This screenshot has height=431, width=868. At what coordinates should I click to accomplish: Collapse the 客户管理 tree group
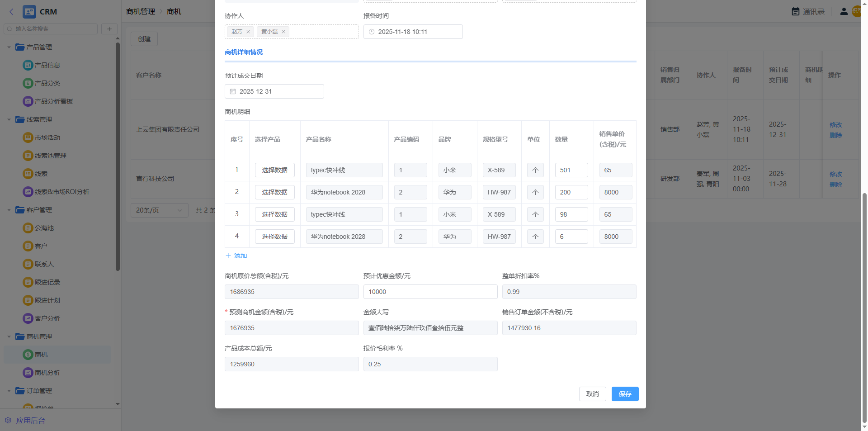[9, 210]
